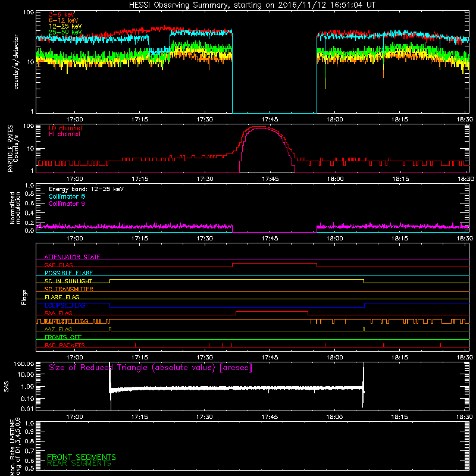Select the 'Energy band: 12-25 keV' caption
The height and width of the screenshot is (476, 476).
86,189
